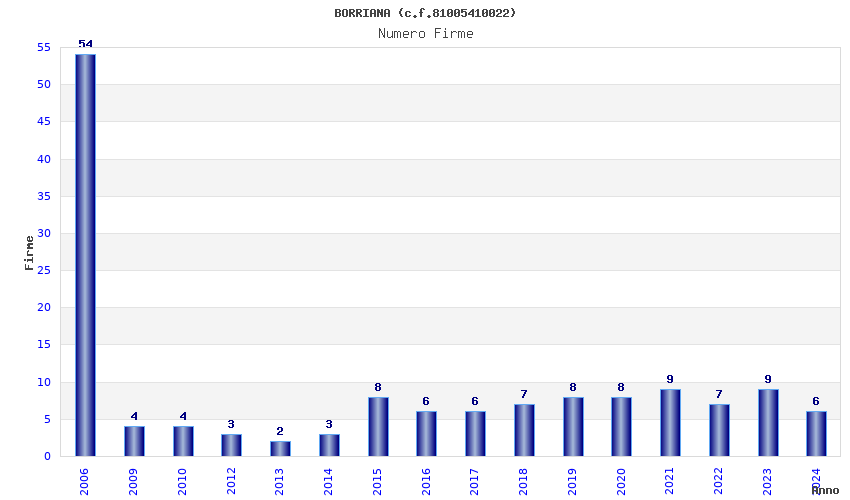Click the 2024 bar showing 6
The width and height of the screenshot is (850, 500).
(816, 433)
